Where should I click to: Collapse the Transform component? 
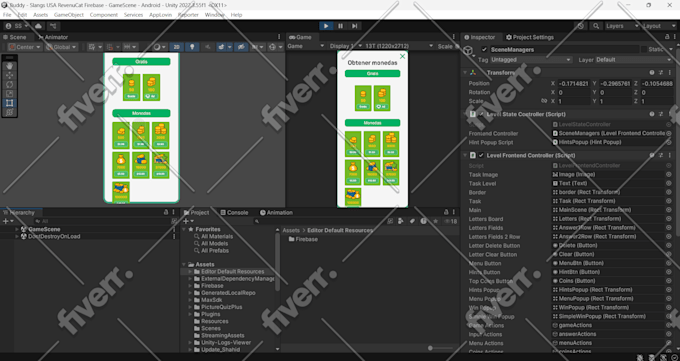[465, 72]
